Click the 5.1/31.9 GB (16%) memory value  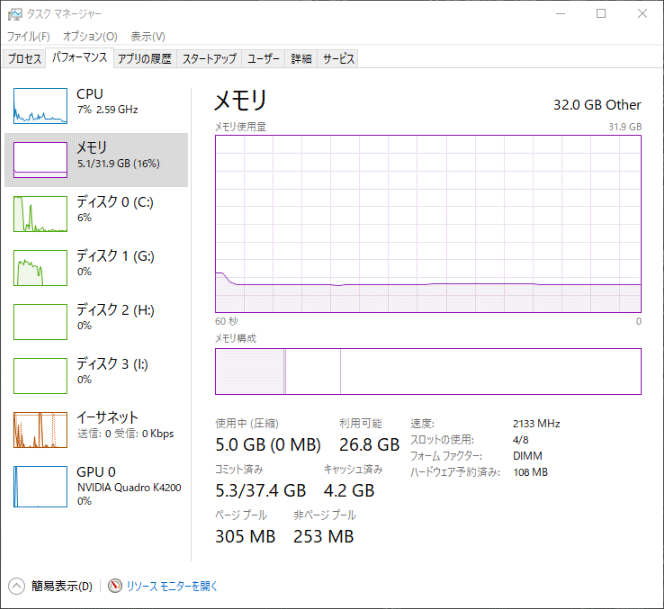[x=119, y=163]
